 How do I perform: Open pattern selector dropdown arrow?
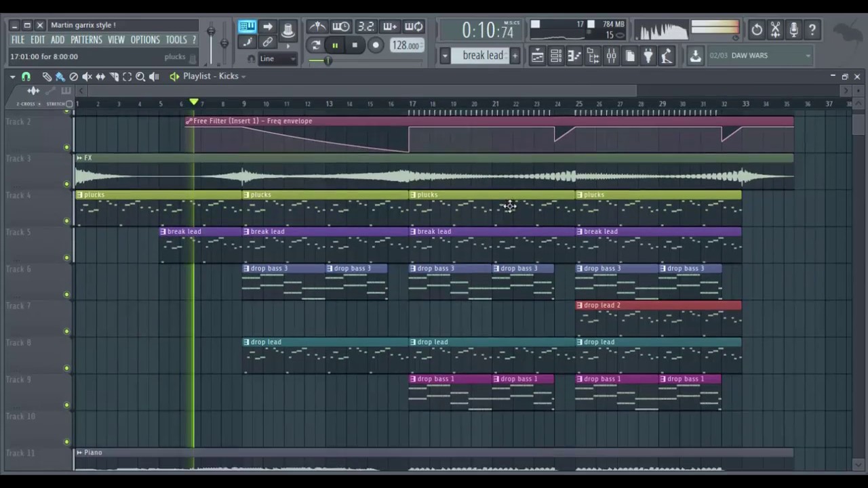tap(445, 56)
